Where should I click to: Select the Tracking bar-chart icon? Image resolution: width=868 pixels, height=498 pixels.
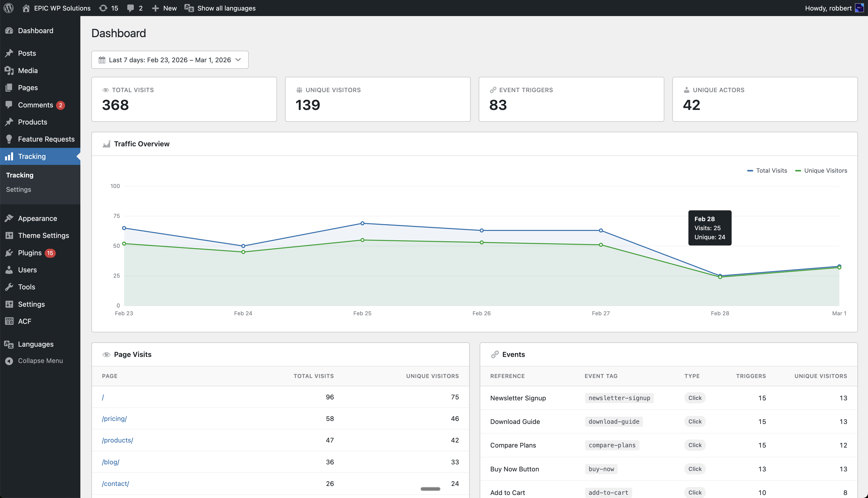pos(9,156)
